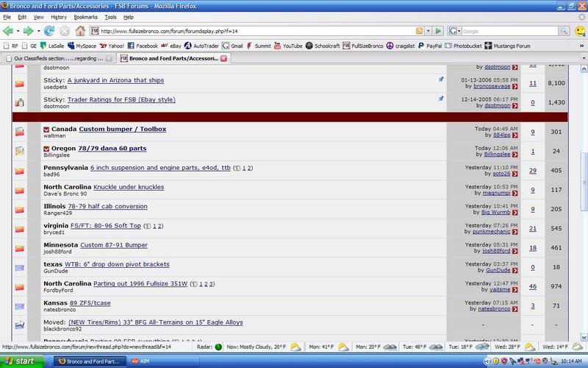Go to last post by 884lps arrow
Viewport: 588px width, 368px height.
(x=515, y=135)
